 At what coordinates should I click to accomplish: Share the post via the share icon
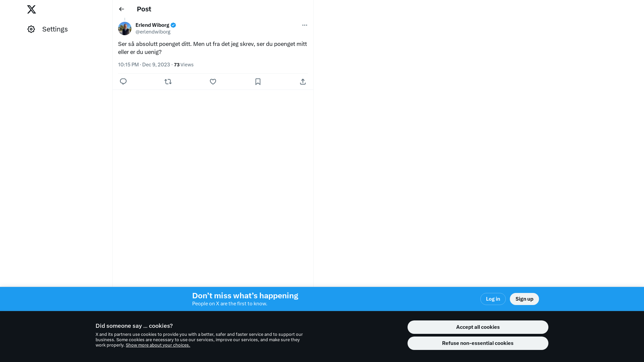303,81
